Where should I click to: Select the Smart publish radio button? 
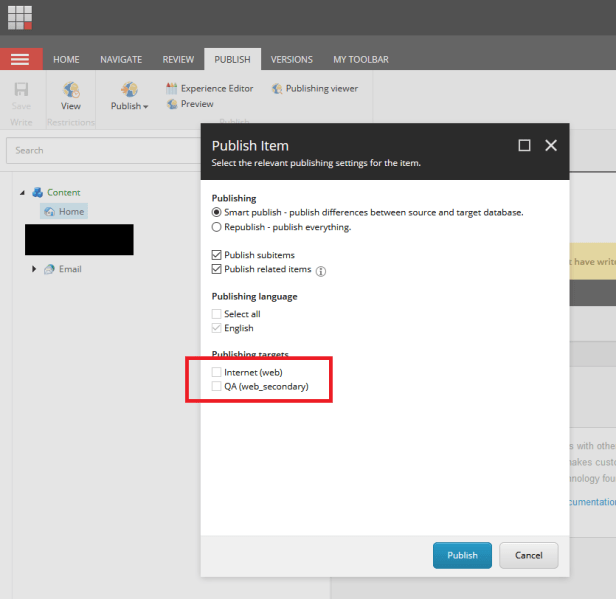(216, 212)
